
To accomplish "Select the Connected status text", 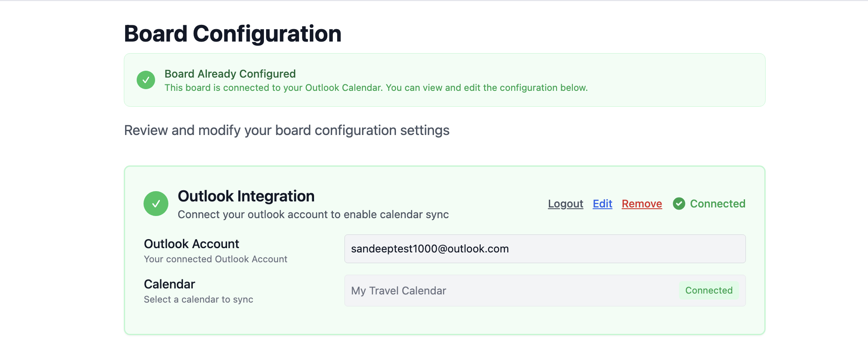I will [717, 204].
